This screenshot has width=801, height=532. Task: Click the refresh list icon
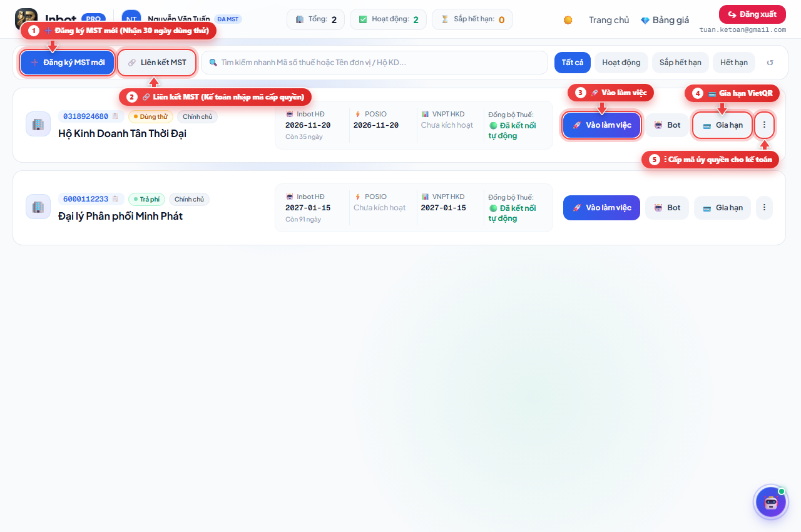[770, 63]
